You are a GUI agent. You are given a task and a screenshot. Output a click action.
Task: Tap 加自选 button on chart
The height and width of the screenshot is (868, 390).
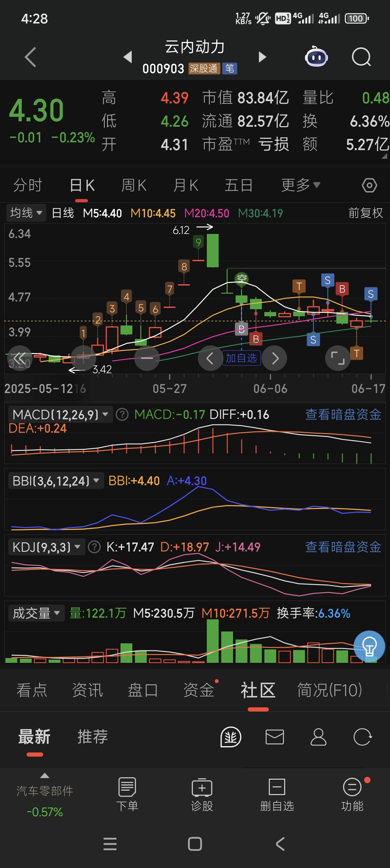(241, 358)
